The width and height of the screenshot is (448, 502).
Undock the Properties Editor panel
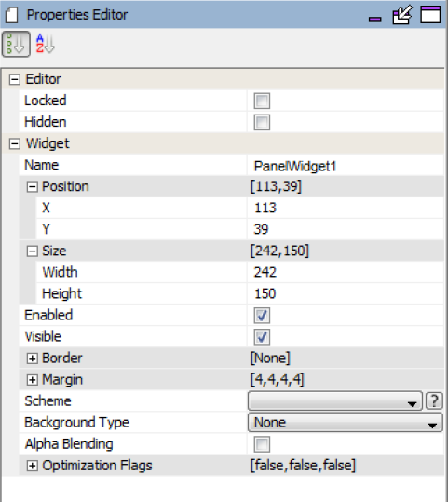[402, 15]
